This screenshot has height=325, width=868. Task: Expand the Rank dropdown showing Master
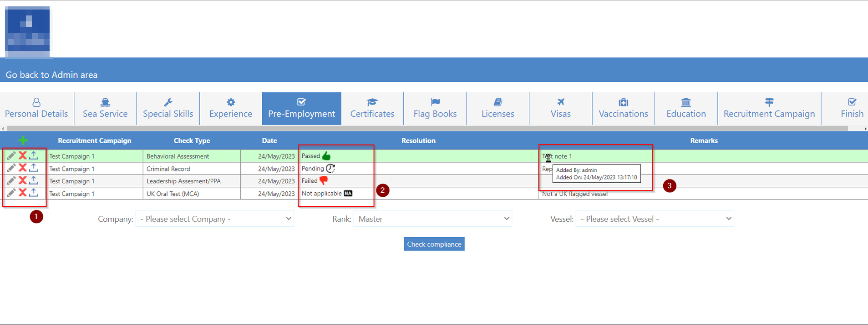pos(433,219)
